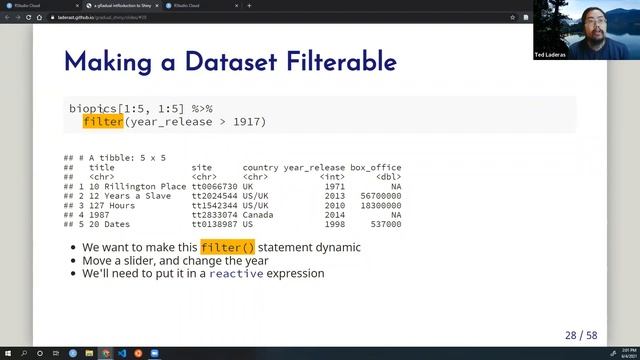Image resolution: width=640 pixels, height=360 pixels.
Task: Click the table row 10 Rillington Place
Action: pyautogui.click(x=233, y=187)
